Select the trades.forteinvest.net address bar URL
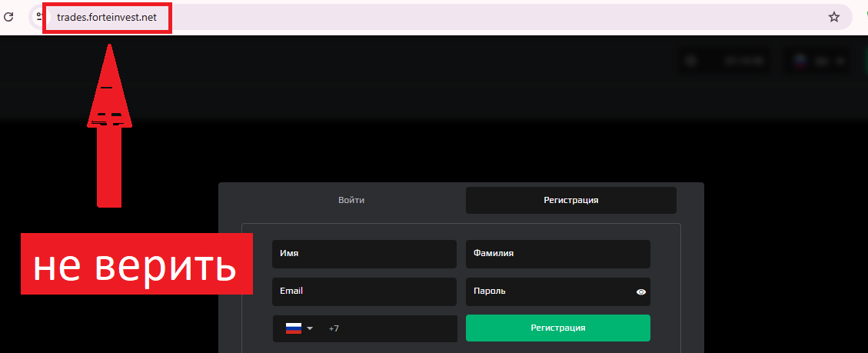The width and height of the screenshot is (868, 353). pos(107,17)
